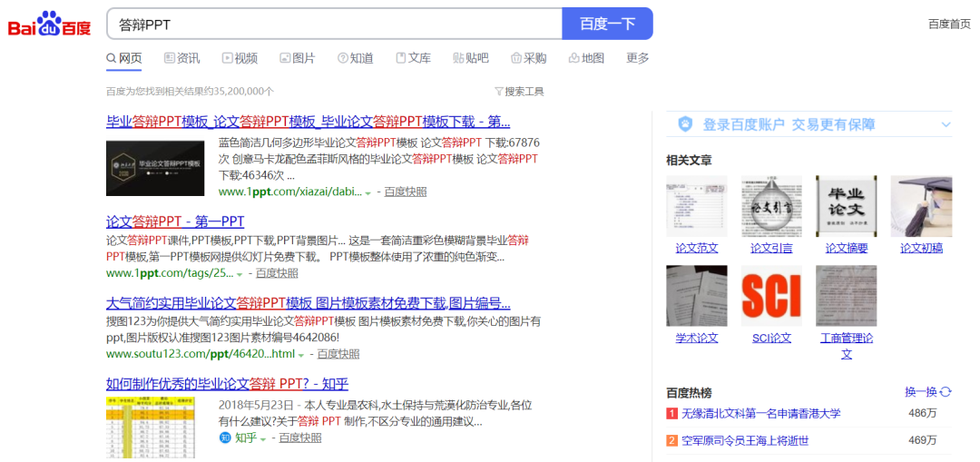Open the 工商管理论文 link
The height and width of the screenshot is (462, 980).
[x=847, y=346]
